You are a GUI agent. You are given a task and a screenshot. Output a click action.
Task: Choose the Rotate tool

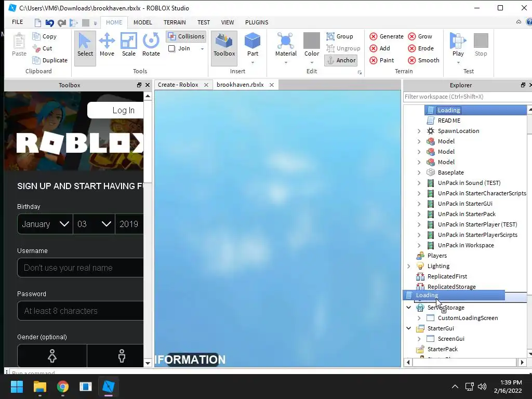(x=151, y=45)
